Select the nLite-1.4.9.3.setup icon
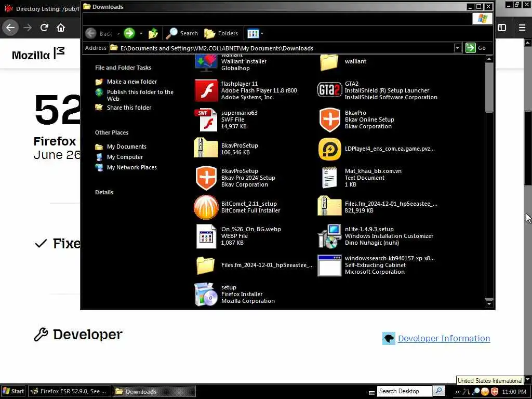This screenshot has height=399, width=532. [x=329, y=236]
